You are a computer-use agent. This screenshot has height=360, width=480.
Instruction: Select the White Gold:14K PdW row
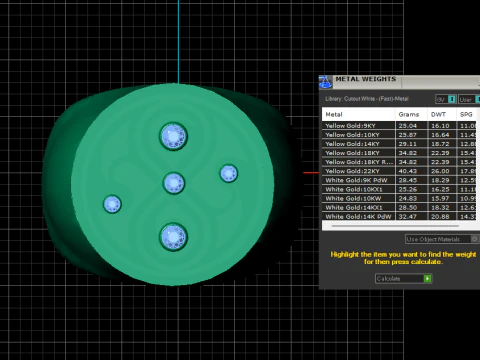(x=399, y=216)
